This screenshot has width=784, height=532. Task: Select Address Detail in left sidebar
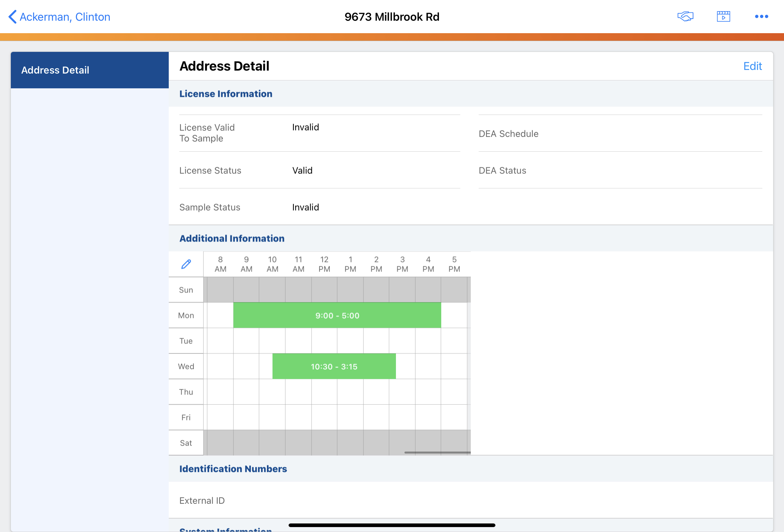(x=89, y=70)
